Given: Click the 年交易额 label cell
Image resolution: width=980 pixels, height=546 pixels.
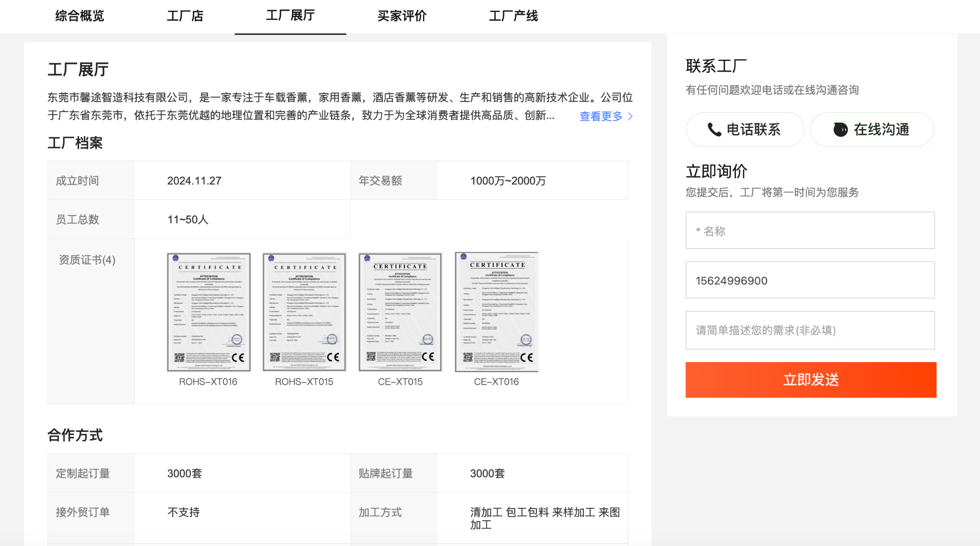Looking at the screenshot, I should click(394, 181).
